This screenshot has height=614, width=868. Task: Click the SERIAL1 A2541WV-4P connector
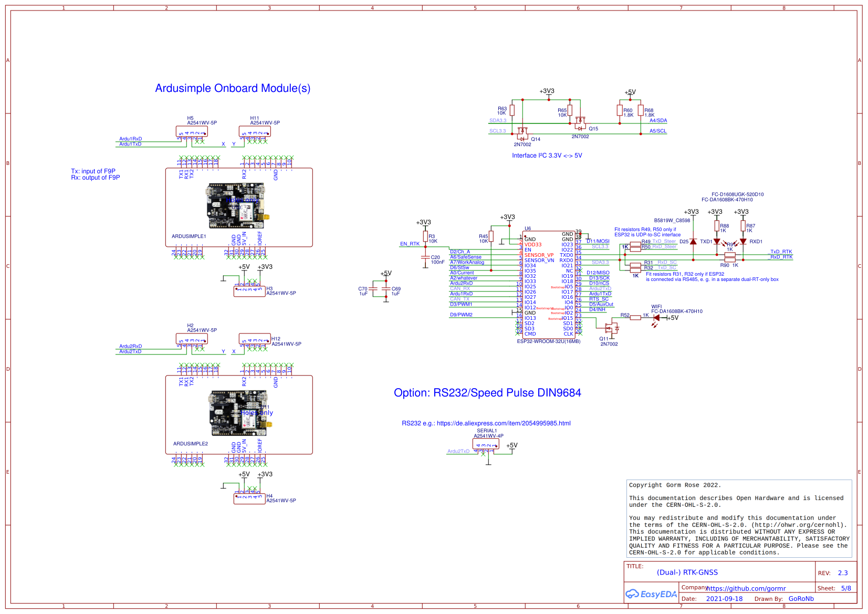click(x=486, y=444)
